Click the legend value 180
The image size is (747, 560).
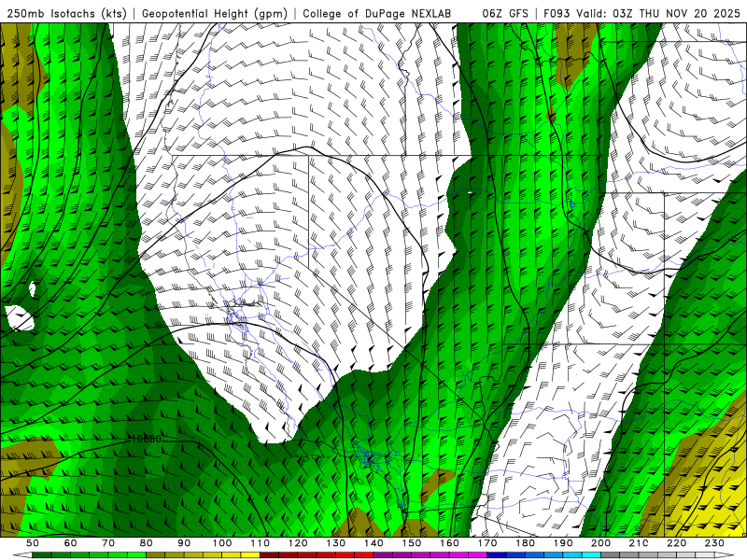click(525, 543)
